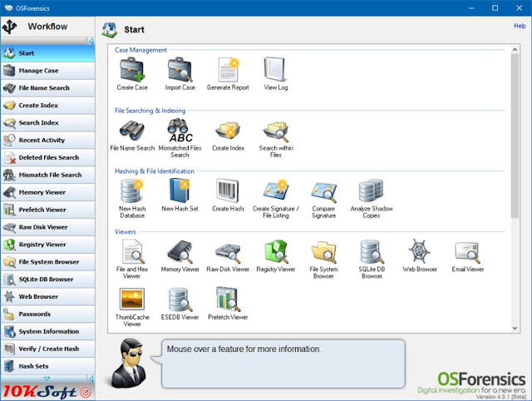Click the Create Index icon in main panel
This screenshot has width=532, height=401.
228,130
